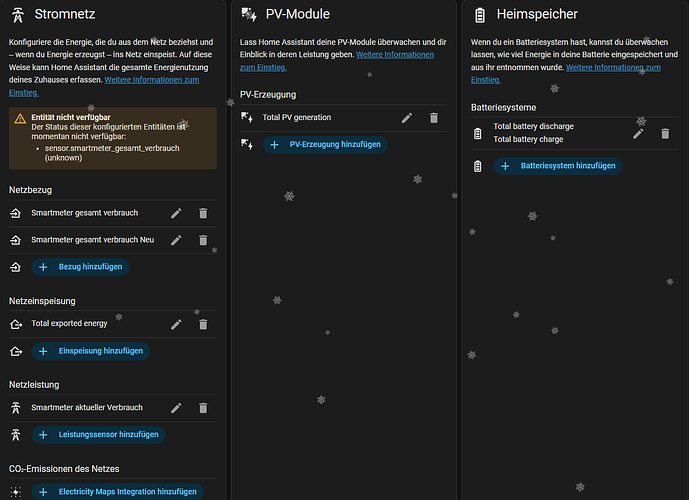Viewport: 689px width, 500px height.
Task: Click Einspeisung hinzufügen button
Action: (x=90, y=351)
